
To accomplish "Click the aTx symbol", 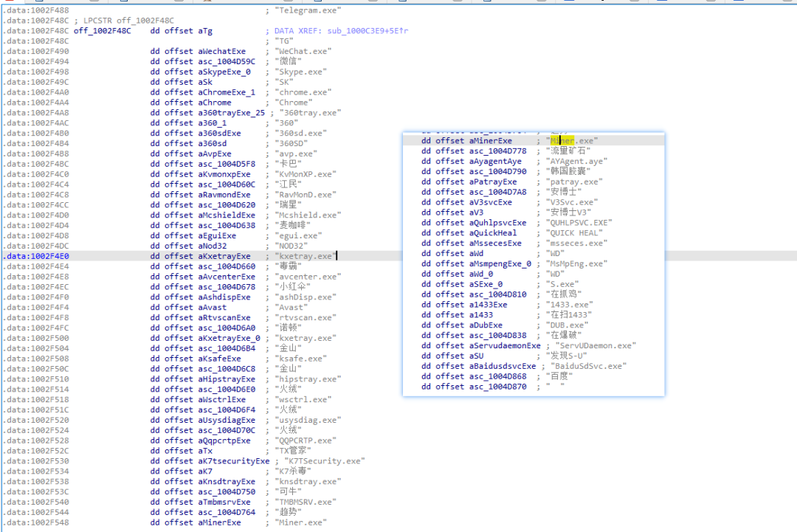I will click(x=205, y=451).
